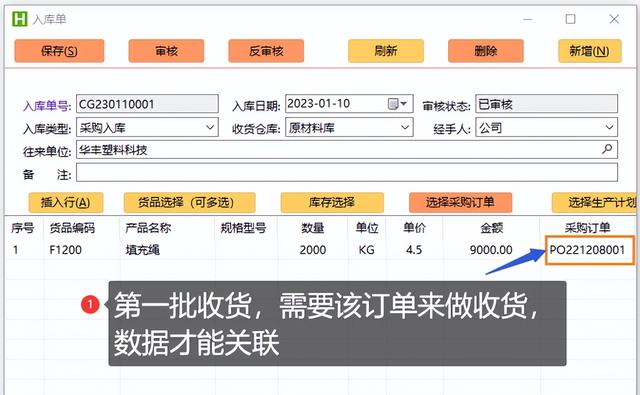The width and height of the screenshot is (640, 395).
Task: Click the 单价 column header
Action: [x=414, y=228]
